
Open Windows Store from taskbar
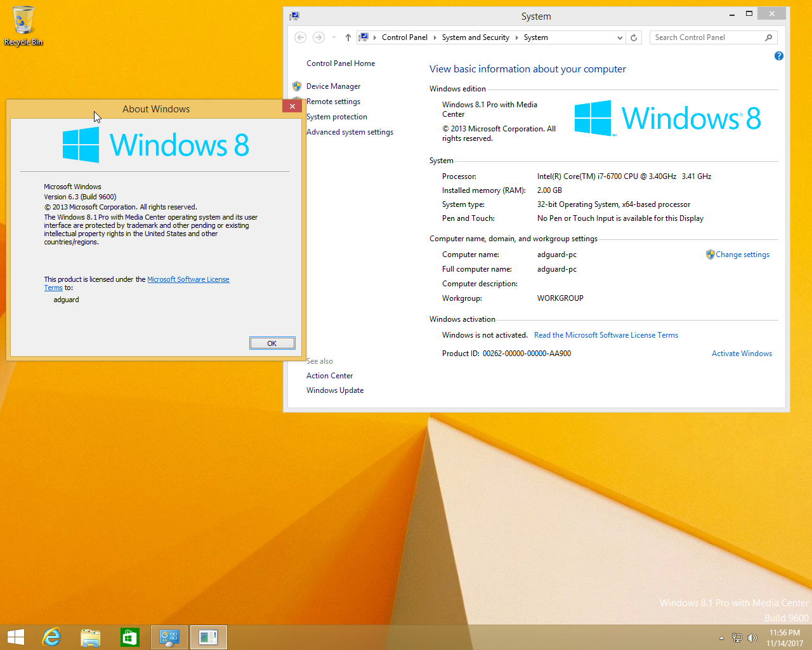click(130, 637)
